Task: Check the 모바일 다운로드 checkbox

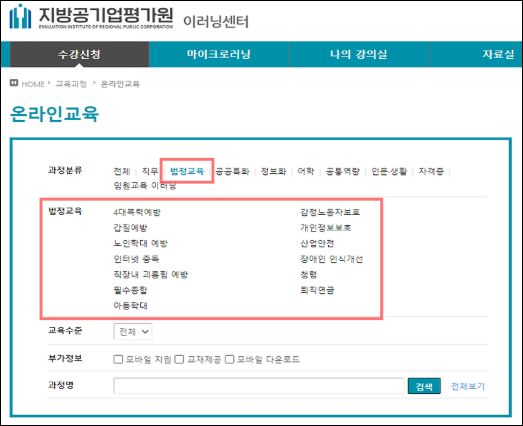Action: [x=229, y=359]
